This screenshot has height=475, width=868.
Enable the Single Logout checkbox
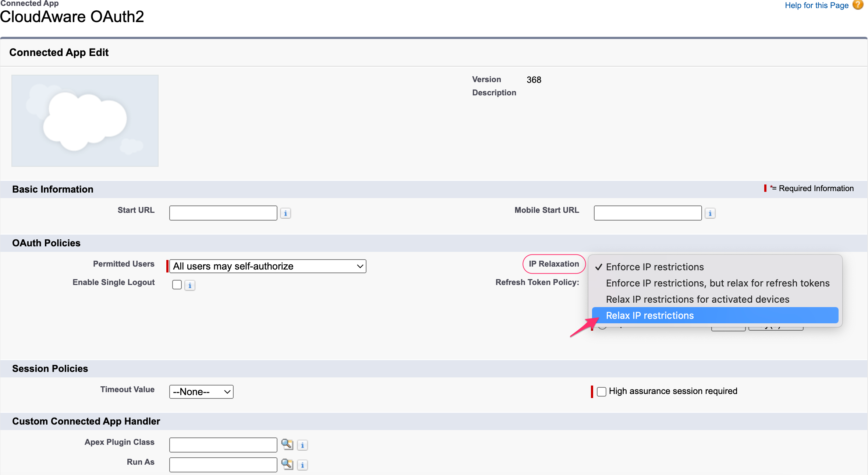pos(177,285)
